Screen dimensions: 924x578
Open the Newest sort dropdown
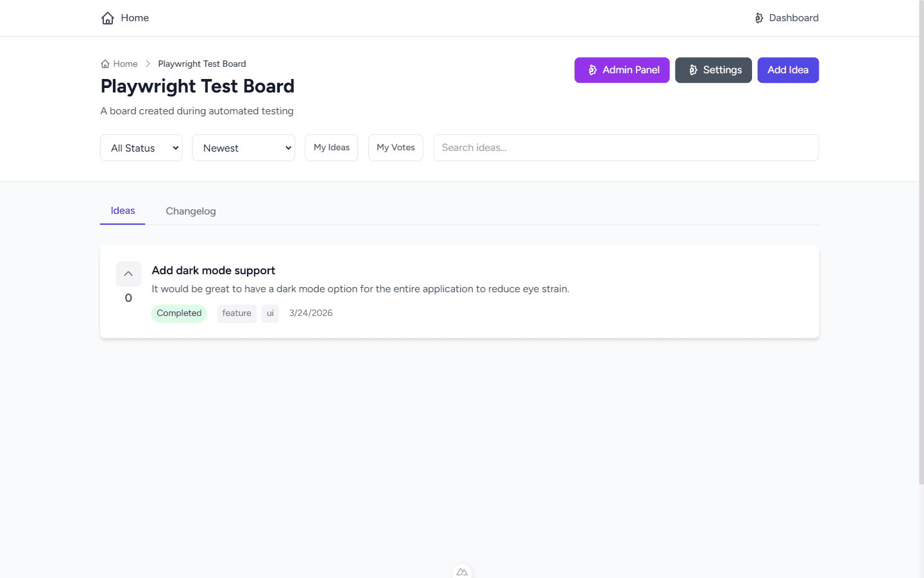pos(244,148)
